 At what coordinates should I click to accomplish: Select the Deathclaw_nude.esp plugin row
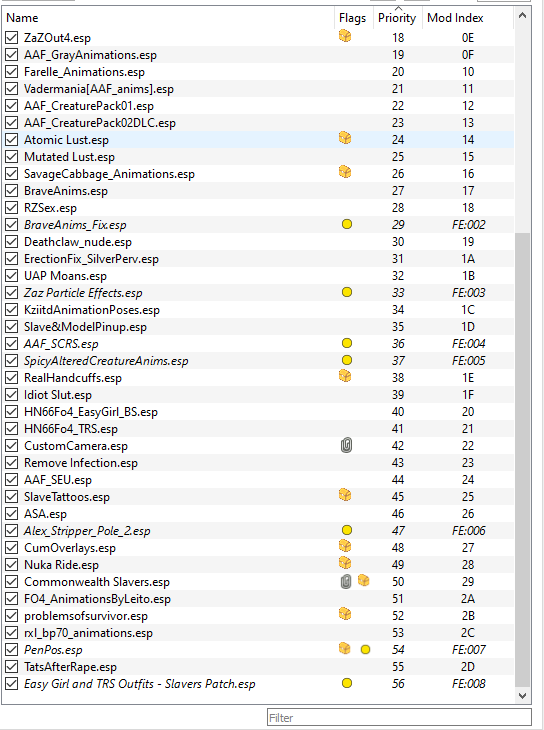[258, 242]
